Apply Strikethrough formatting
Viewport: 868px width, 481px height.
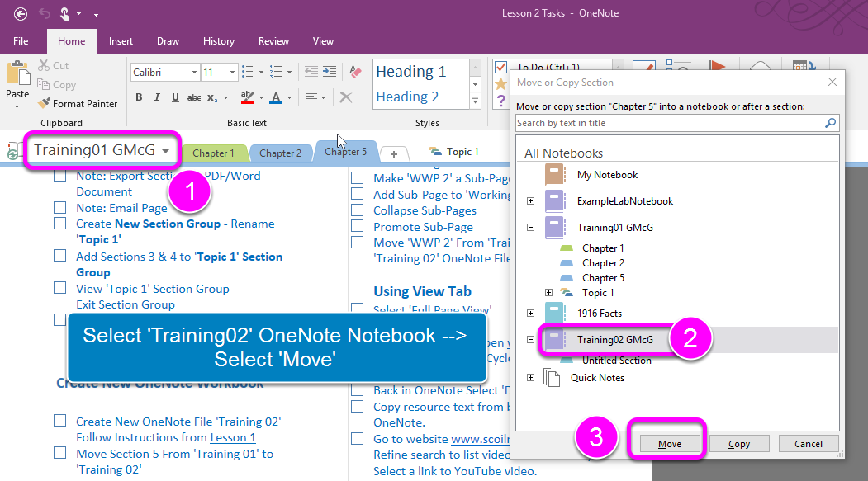[194, 97]
